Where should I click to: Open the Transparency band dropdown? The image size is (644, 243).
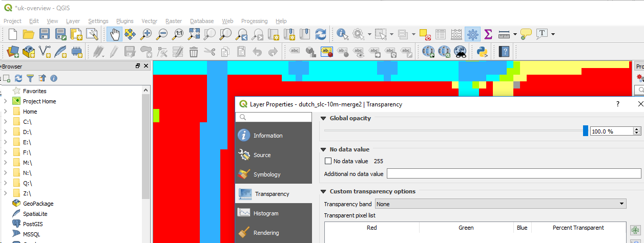[501, 204]
